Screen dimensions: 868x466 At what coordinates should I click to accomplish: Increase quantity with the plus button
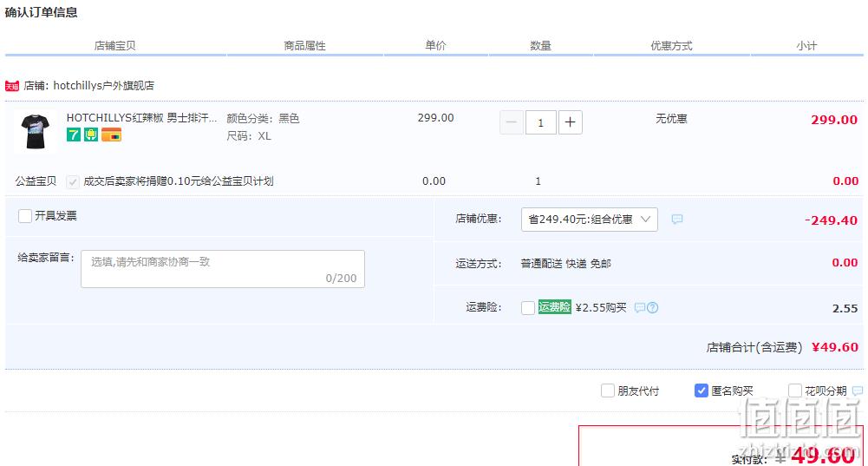(x=571, y=122)
